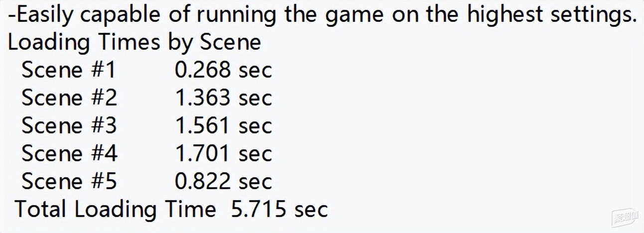Click the word 'Scene' in the heading line

230,43
